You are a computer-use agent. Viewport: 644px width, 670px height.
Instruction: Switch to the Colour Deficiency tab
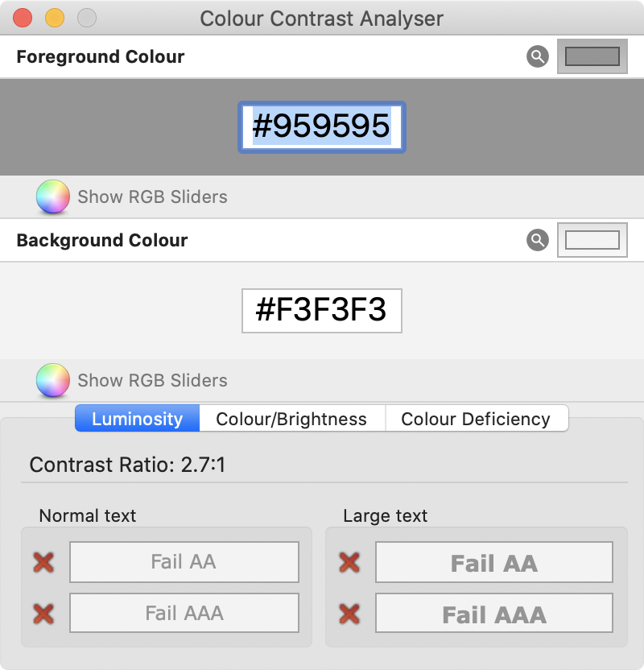[x=477, y=418]
